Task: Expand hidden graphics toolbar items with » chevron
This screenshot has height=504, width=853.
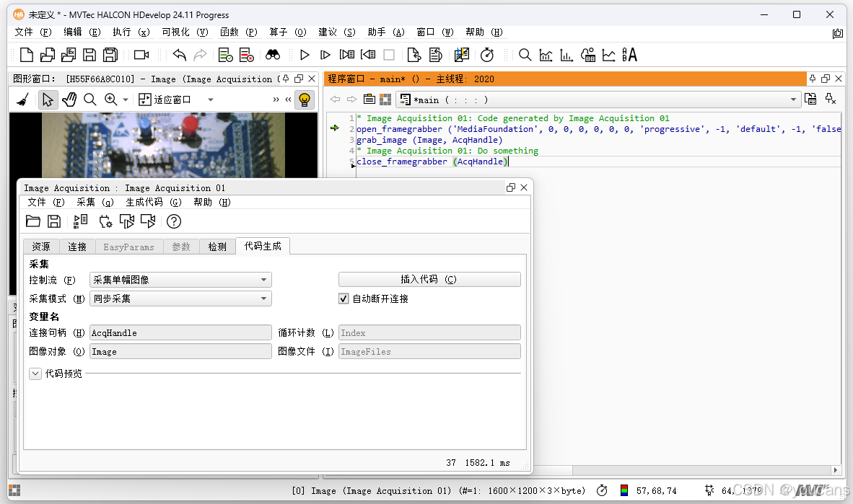Action: point(276,100)
